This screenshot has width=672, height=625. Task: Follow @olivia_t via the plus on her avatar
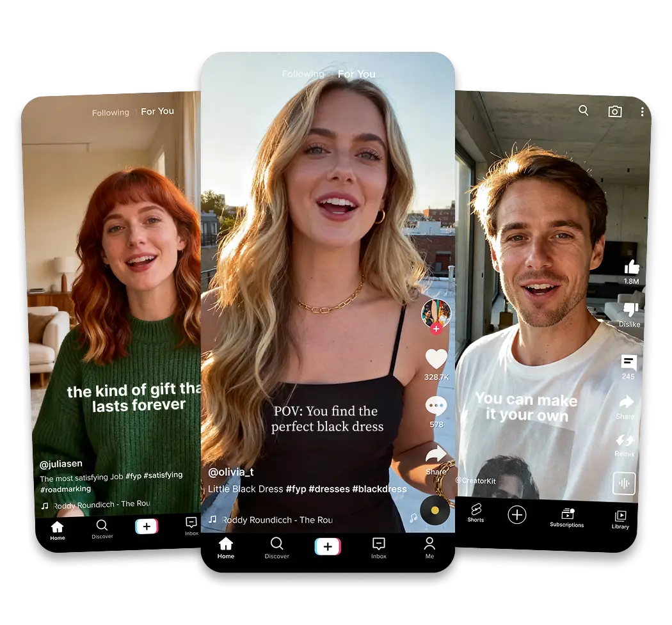click(435, 328)
